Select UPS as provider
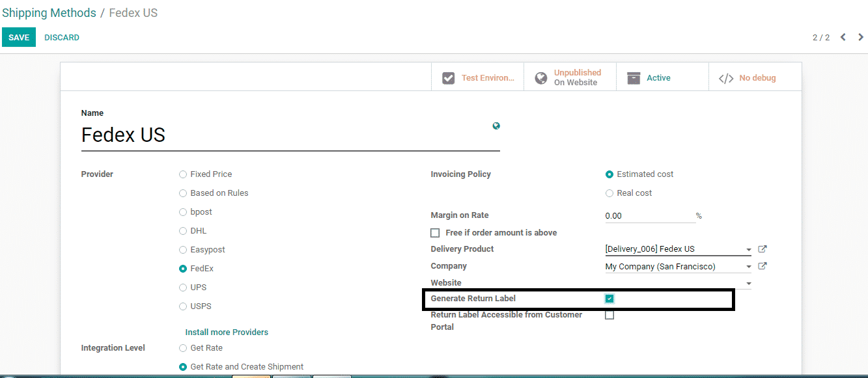The height and width of the screenshot is (378, 868). click(x=183, y=288)
